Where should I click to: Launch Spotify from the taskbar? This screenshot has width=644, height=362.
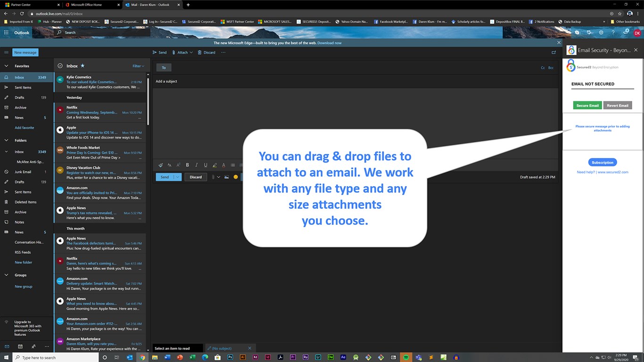point(406,357)
